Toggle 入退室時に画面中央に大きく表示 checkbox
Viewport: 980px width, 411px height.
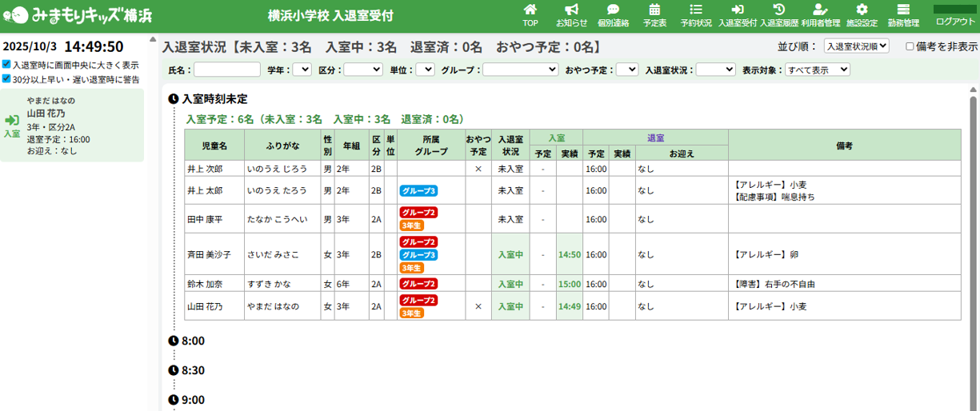point(6,65)
